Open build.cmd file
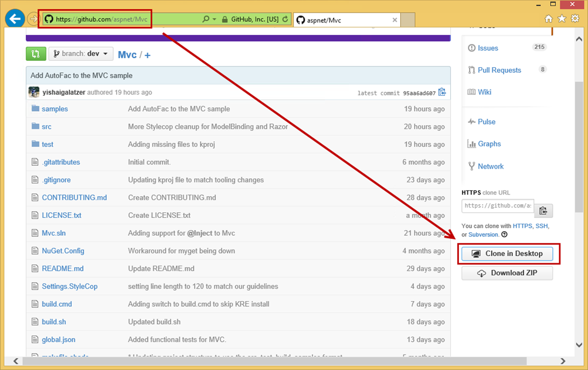 point(57,304)
